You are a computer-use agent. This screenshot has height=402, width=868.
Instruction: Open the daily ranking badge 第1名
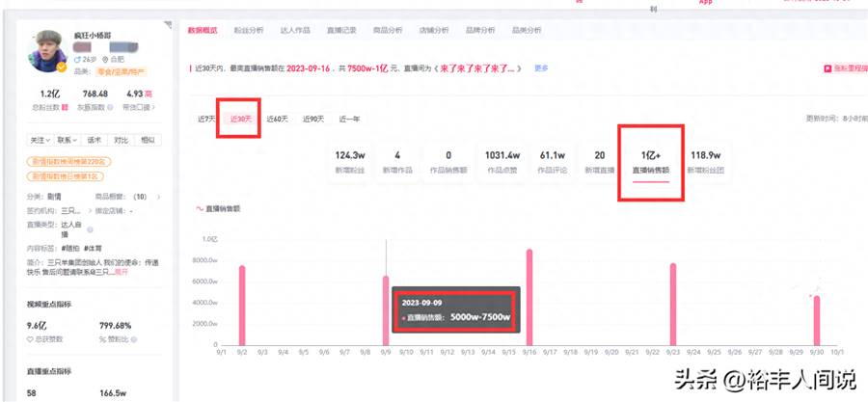tap(66, 176)
